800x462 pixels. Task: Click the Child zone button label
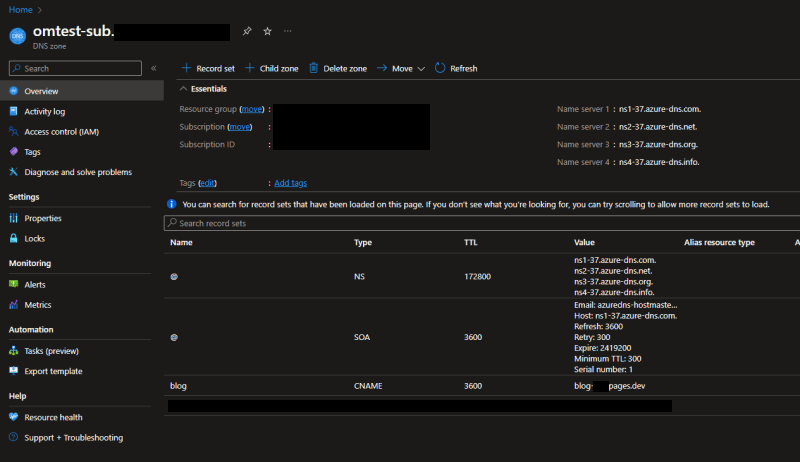279,68
